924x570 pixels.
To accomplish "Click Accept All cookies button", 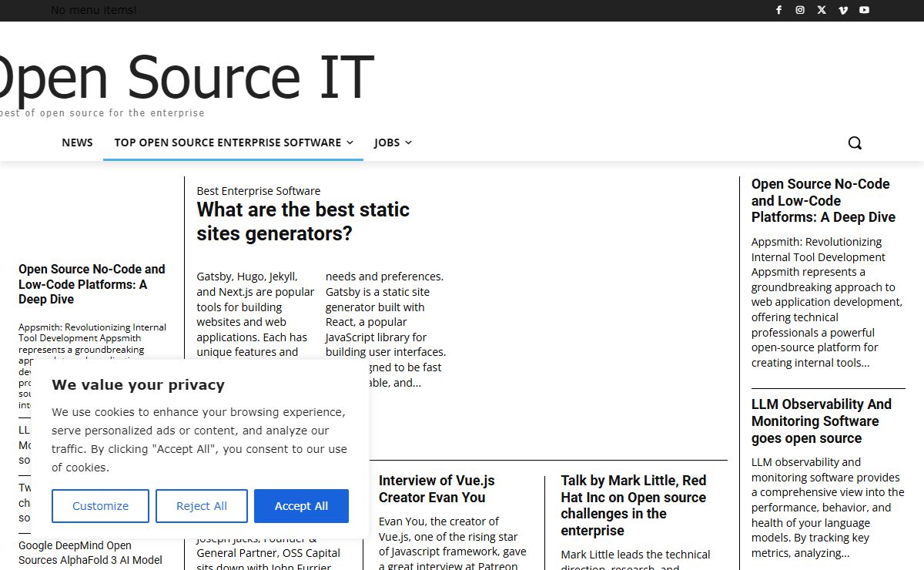I will click(x=301, y=506).
